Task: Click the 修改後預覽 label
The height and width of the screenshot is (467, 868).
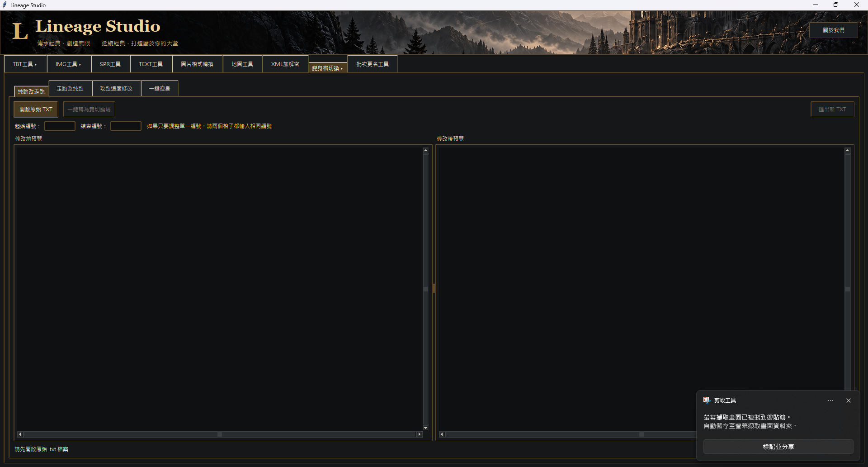Action: click(450, 139)
